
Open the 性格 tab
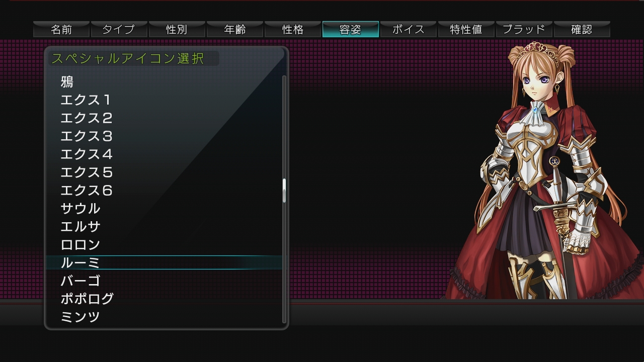pyautogui.click(x=293, y=30)
